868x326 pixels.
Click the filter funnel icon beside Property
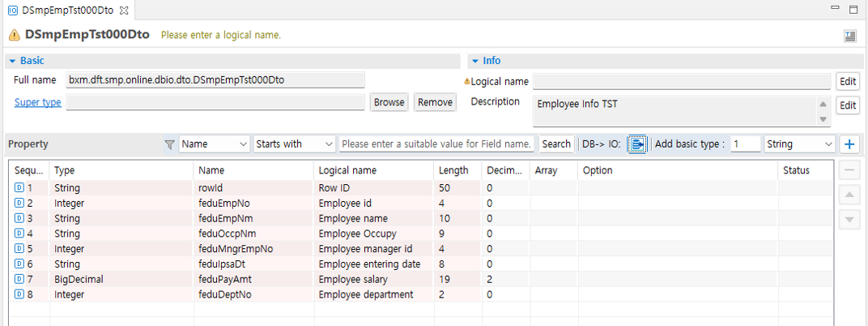tap(169, 144)
